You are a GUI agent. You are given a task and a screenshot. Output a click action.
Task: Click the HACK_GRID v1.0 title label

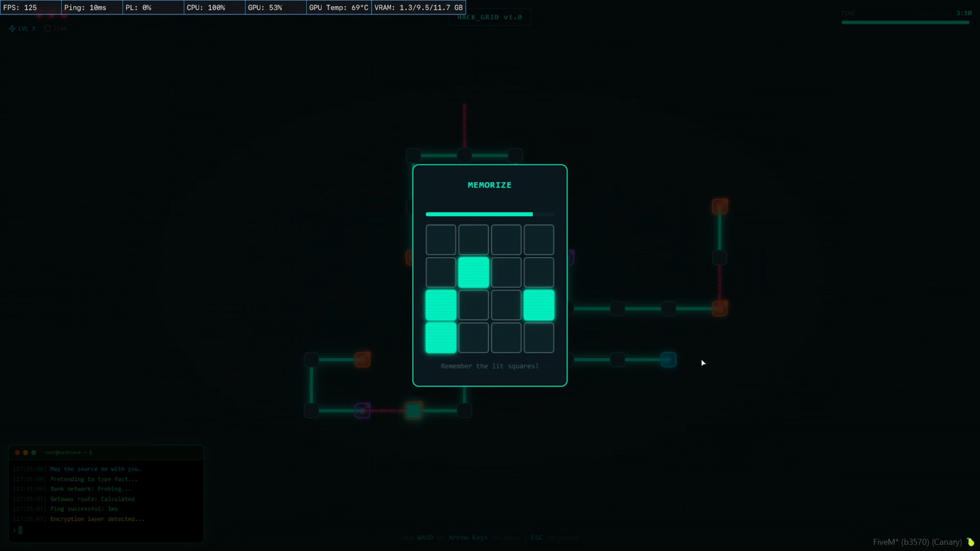(x=489, y=17)
